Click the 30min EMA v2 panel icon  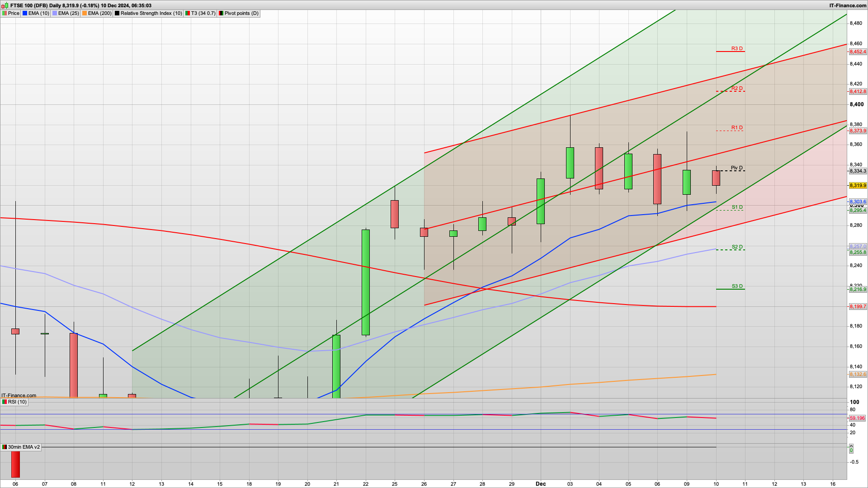click(4, 447)
